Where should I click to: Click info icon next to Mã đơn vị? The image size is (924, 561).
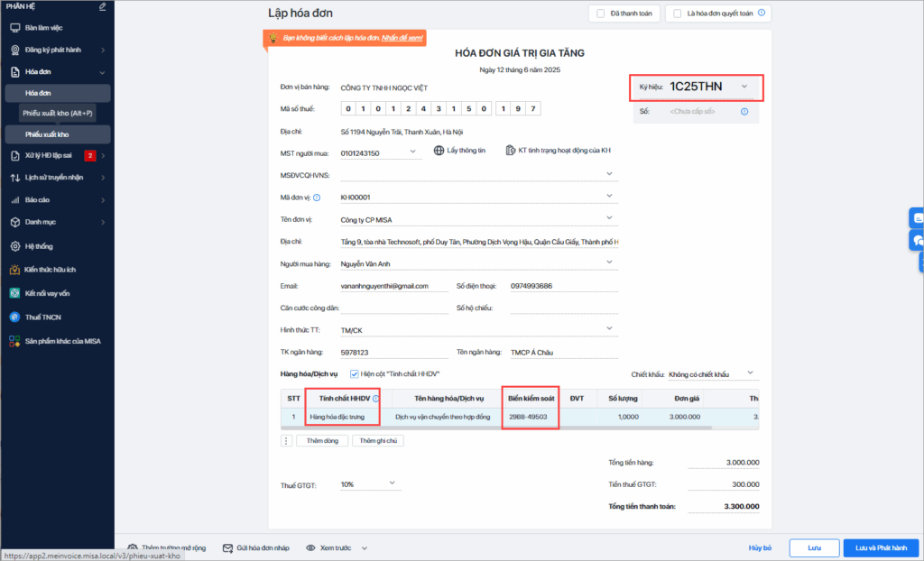pos(317,198)
